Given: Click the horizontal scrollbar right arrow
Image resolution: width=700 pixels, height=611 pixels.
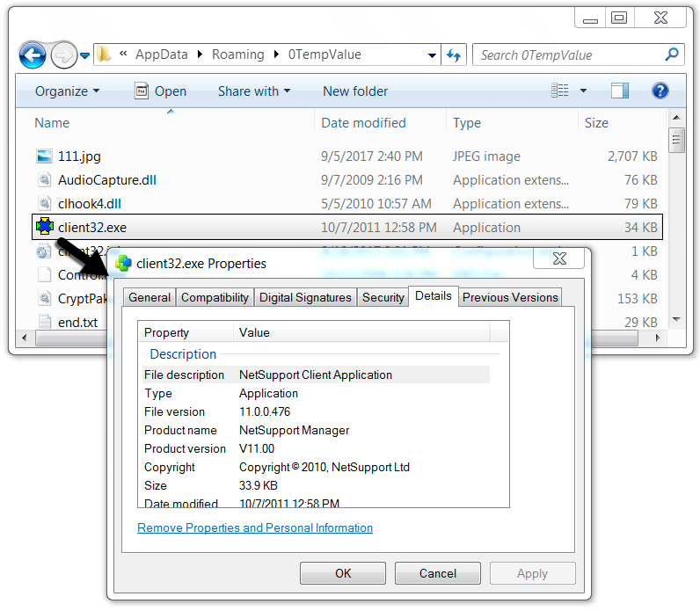Looking at the screenshot, I should coord(658,338).
